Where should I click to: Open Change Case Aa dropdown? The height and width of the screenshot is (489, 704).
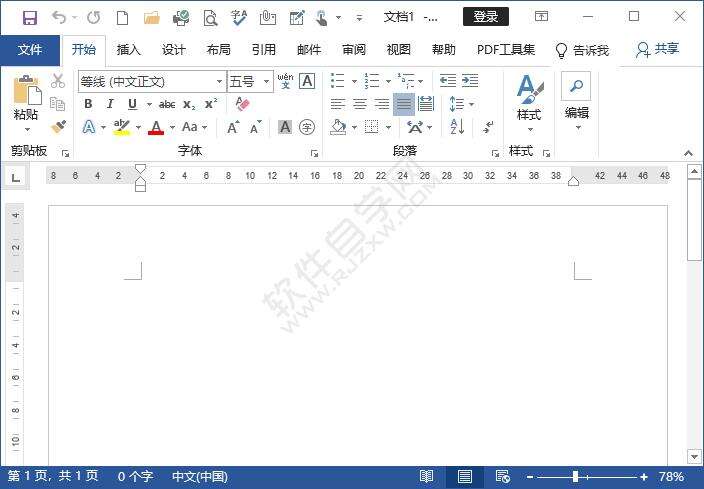coord(194,127)
